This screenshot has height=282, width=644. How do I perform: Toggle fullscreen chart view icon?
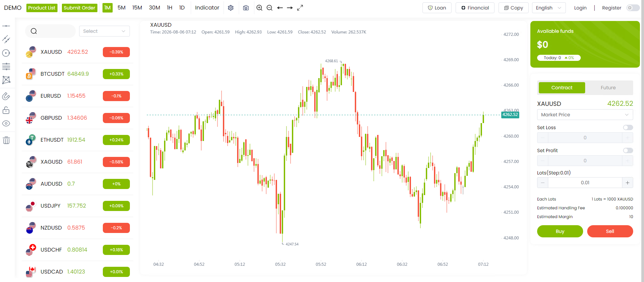click(x=300, y=8)
